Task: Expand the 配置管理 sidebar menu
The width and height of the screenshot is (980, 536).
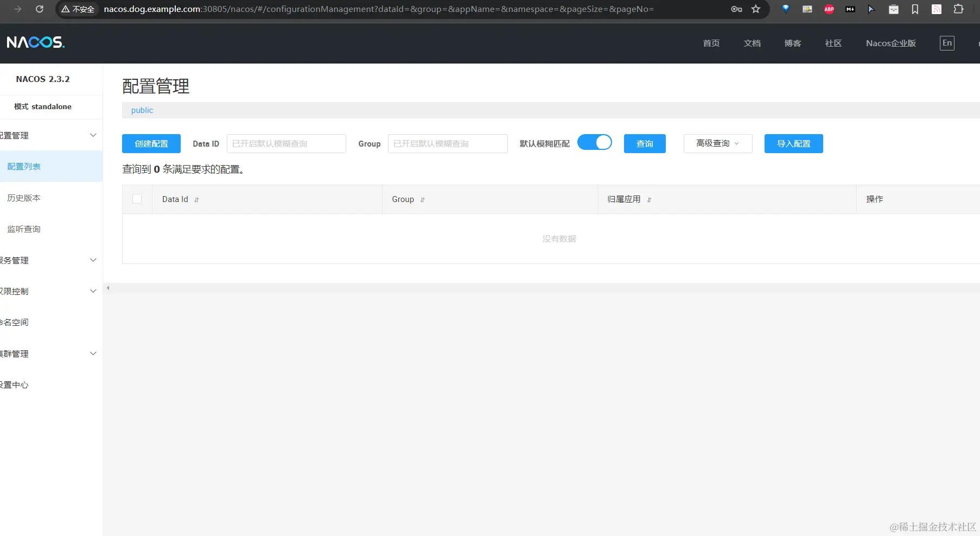Action: coord(51,135)
